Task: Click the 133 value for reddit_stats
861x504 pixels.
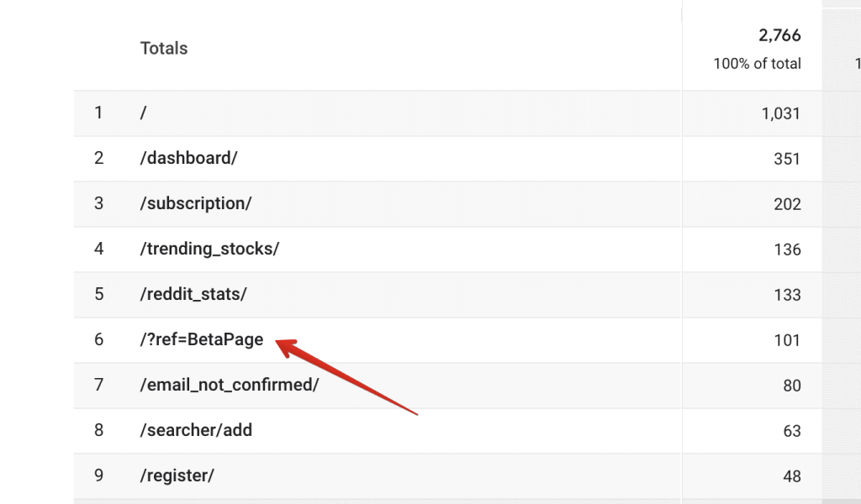Action: [x=787, y=295]
